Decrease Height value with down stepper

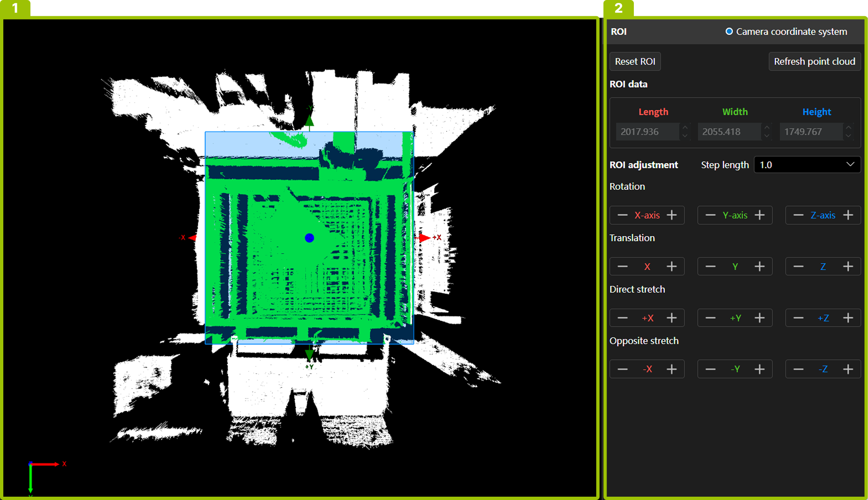pyautogui.click(x=848, y=136)
